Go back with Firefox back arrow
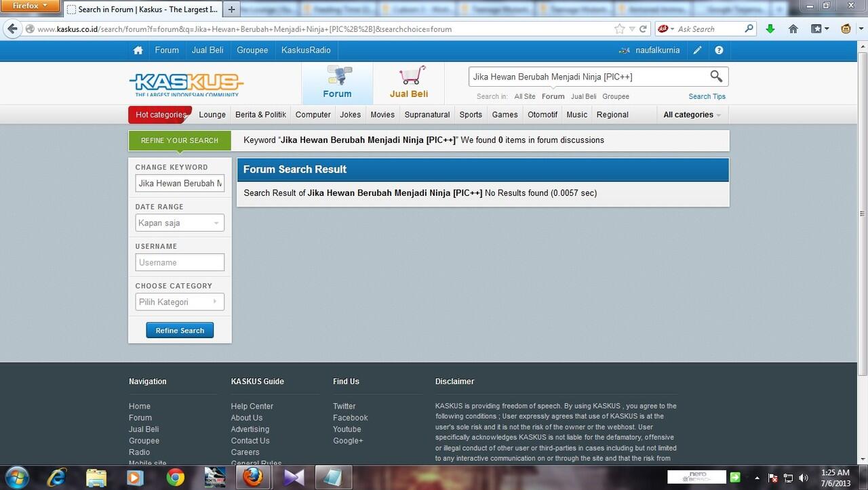Image resolution: width=868 pixels, height=490 pixels. coord(12,28)
